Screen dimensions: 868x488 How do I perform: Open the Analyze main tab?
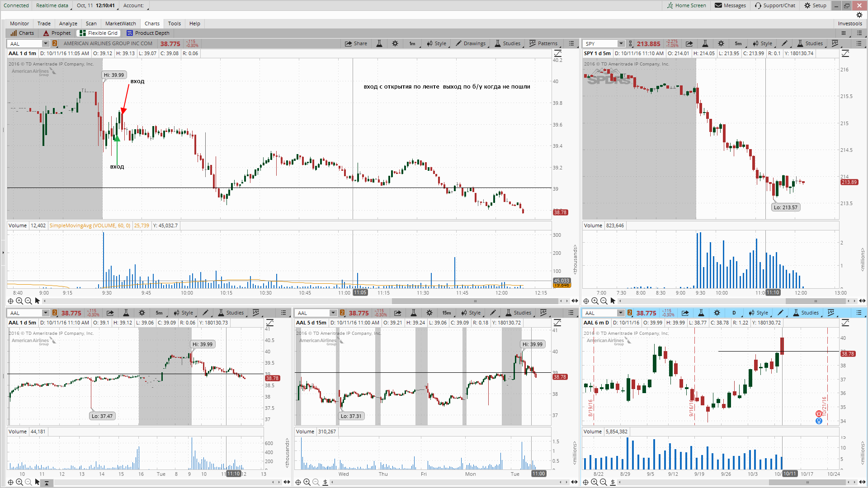(x=68, y=23)
